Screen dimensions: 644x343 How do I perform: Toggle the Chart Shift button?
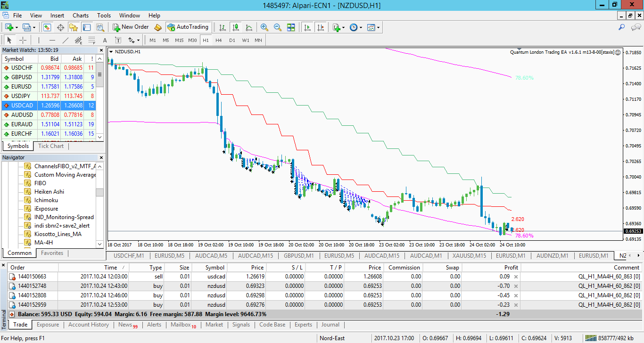pos(321,27)
